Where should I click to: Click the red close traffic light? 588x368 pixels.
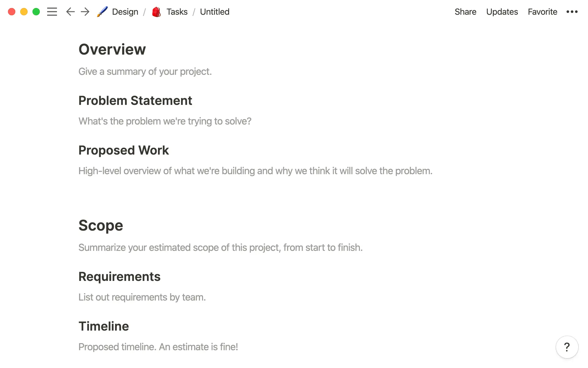pos(12,12)
